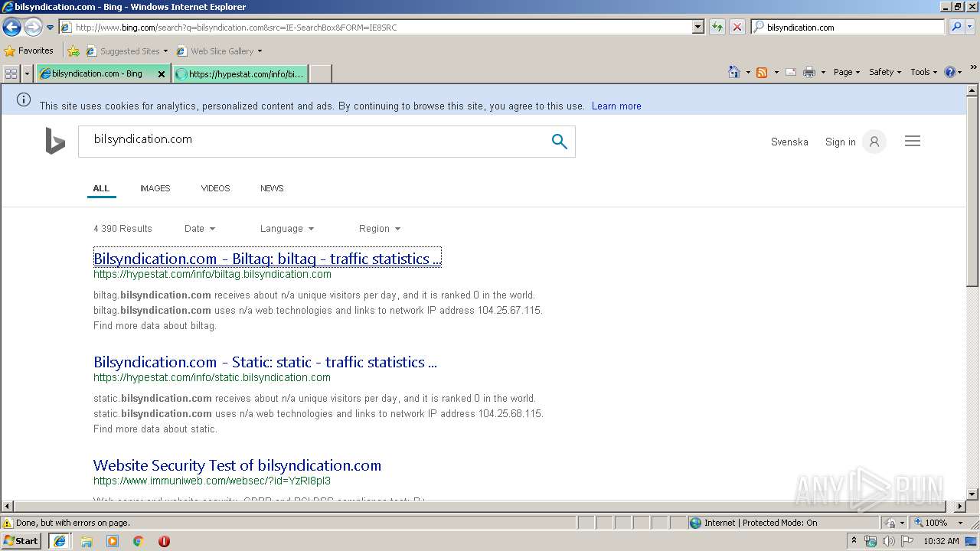
Task: Close the bilsyndication.com - Bing tab
Action: (x=162, y=74)
